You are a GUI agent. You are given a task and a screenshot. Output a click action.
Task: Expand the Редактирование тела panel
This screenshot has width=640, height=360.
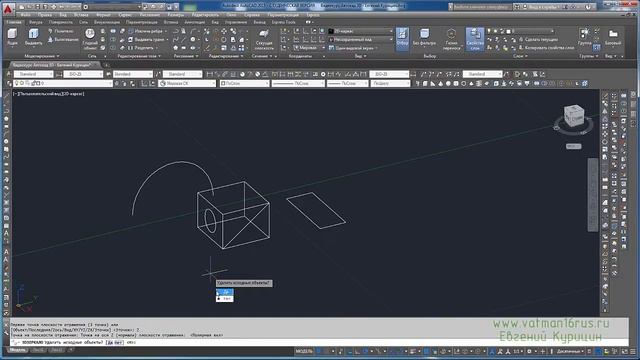point(139,56)
